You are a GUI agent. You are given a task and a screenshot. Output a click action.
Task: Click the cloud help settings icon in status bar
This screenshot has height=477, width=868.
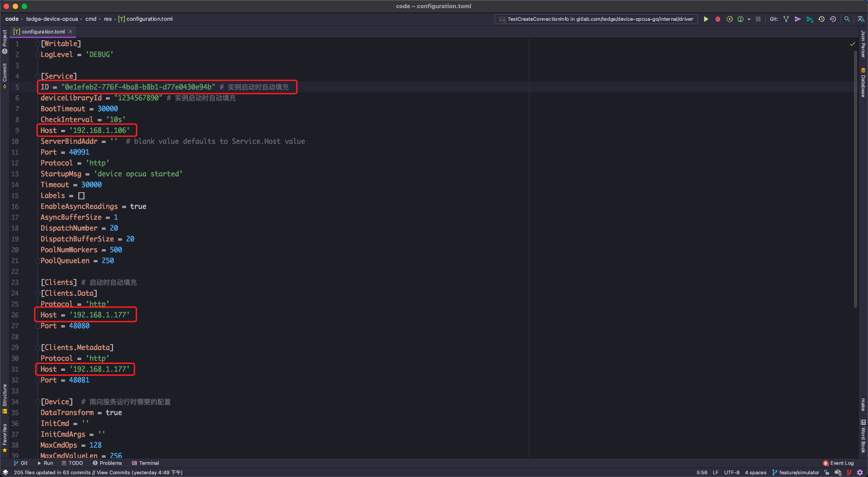[838, 472]
